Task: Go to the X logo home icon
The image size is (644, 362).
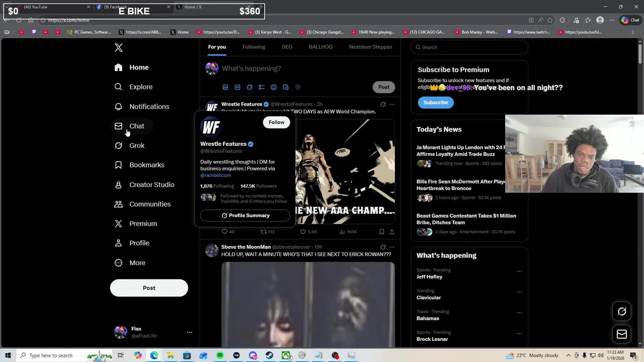Action: 118,47
